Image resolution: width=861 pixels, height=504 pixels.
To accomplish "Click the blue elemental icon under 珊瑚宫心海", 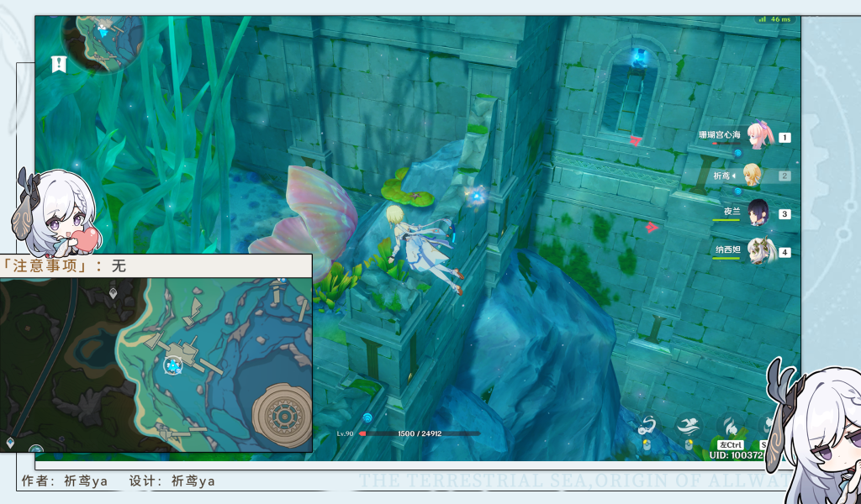I will tap(738, 153).
